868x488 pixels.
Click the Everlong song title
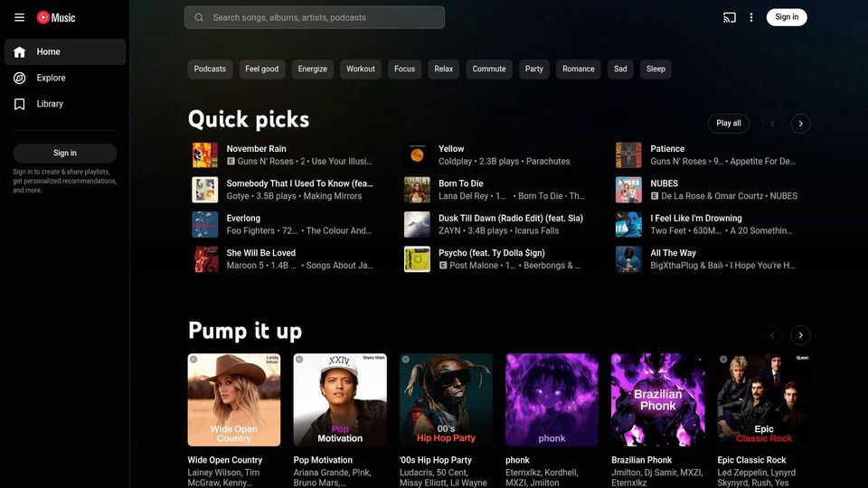point(243,219)
